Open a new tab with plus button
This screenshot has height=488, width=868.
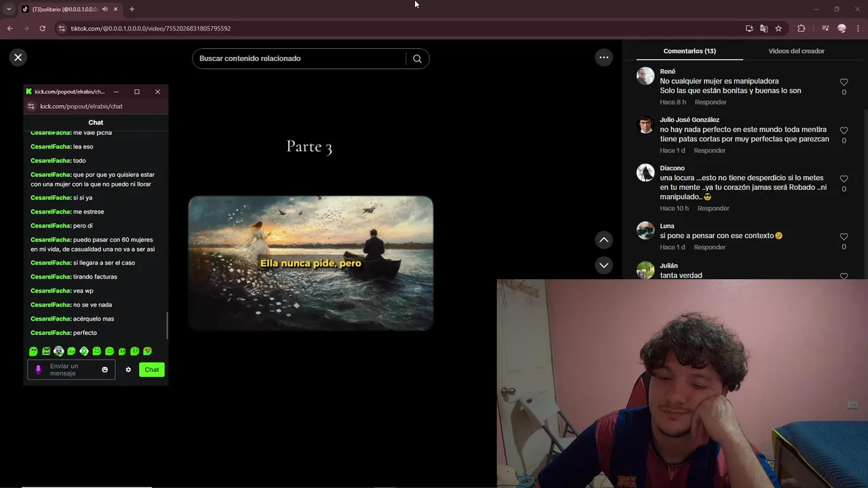[x=132, y=9]
